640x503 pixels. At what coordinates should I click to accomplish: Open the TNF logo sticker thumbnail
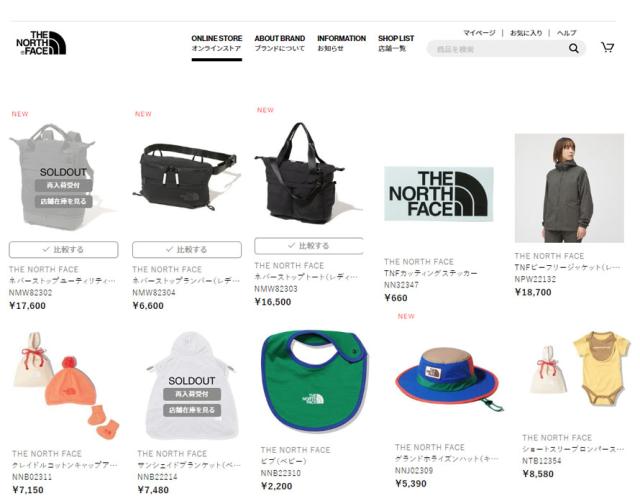pyautogui.click(x=439, y=194)
